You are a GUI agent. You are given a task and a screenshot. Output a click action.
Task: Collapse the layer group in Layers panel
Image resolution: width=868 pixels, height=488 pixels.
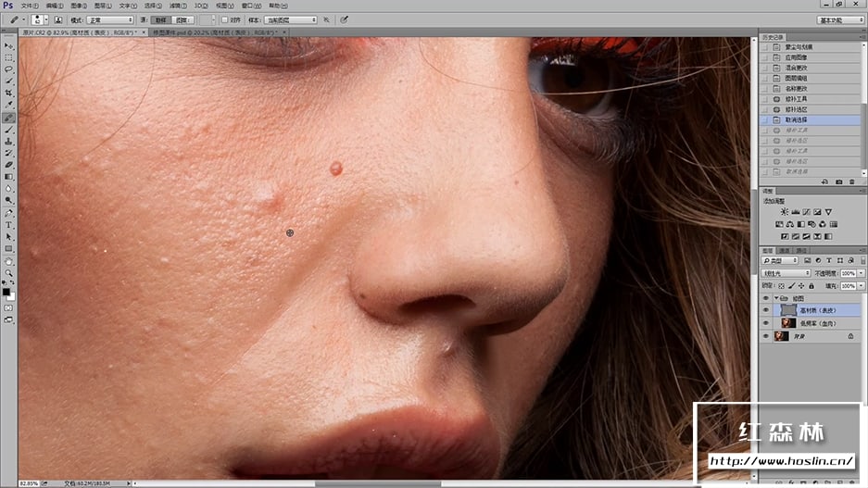click(776, 298)
